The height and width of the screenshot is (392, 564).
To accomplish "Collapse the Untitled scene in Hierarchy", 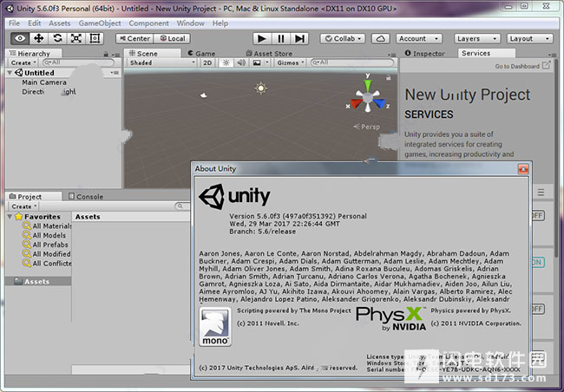I will 10,73.
